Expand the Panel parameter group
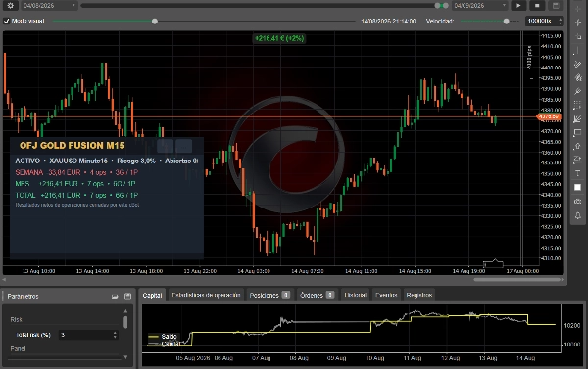This screenshot has width=588, height=369. (18, 348)
